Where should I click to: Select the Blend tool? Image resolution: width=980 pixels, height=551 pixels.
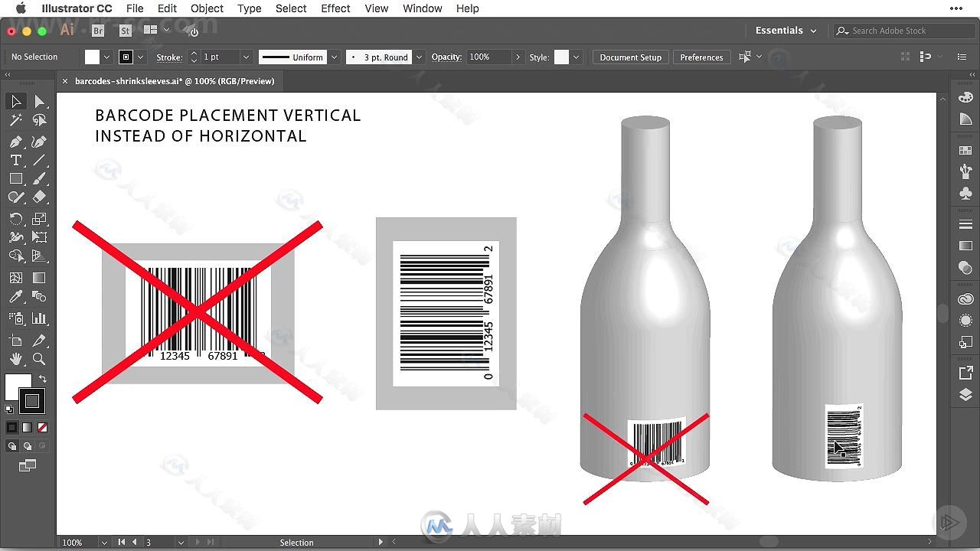point(39,296)
